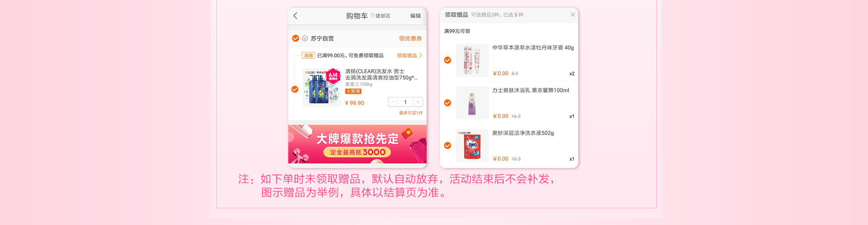Tap the orange 大聚惠 label
Image resolution: width=868 pixels, height=225 pixels.
pyautogui.click(x=353, y=91)
